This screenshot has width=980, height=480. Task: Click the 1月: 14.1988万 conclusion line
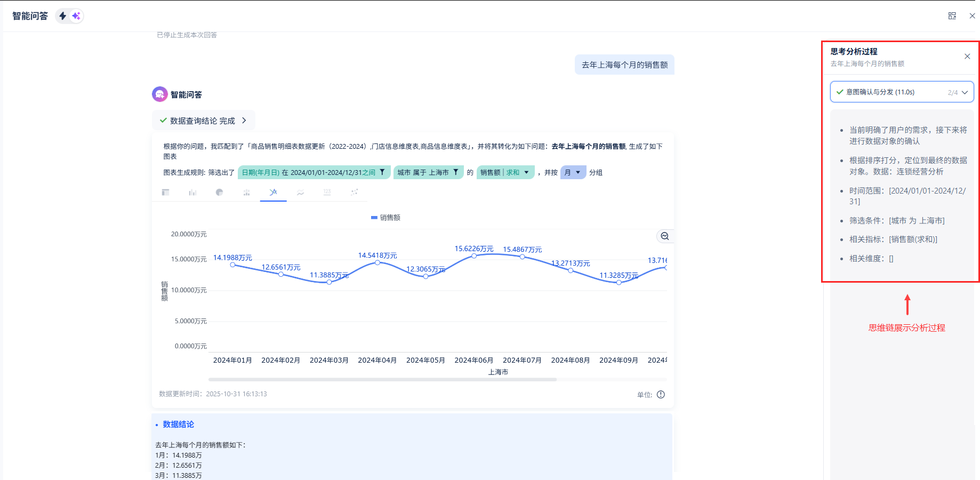point(179,455)
